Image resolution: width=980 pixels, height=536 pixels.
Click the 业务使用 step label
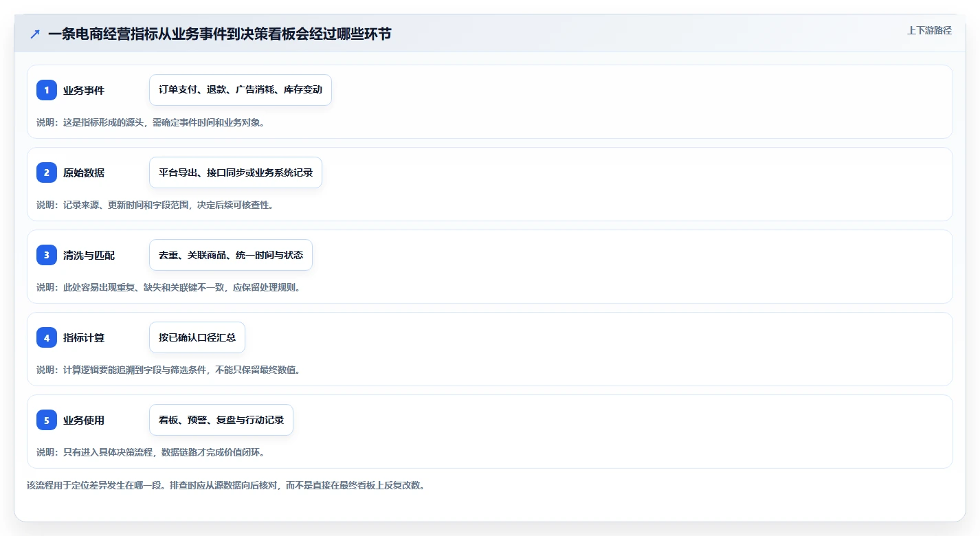point(84,420)
